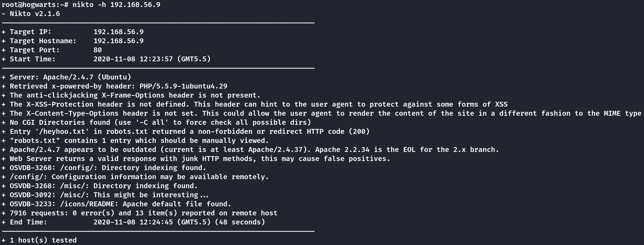Click the OSVDB-3092 /misc/ interesting line
Screen dimensions: 644x245
point(109,195)
